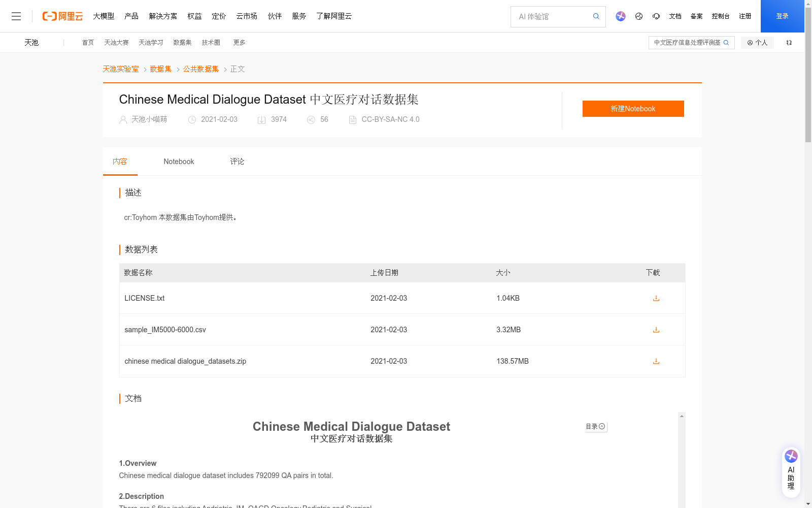Expand the 目录 table of contents
This screenshot has width=812, height=508.
tap(595, 427)
